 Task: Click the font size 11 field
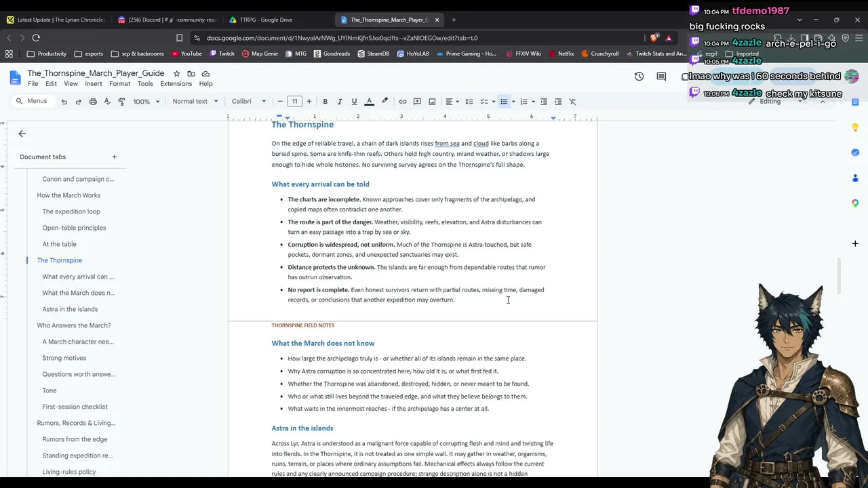pyautogui.click(x=294, y=102)
